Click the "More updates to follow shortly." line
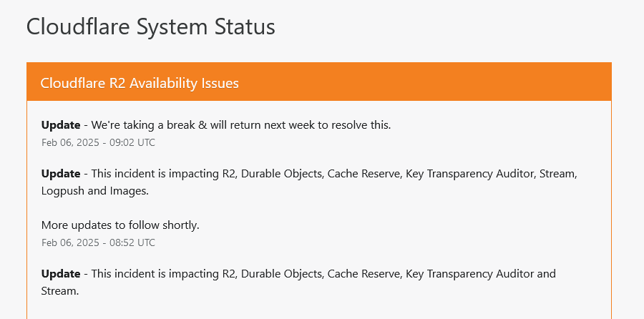This screenshot has width=644, height=319. (x=120, y=225)
